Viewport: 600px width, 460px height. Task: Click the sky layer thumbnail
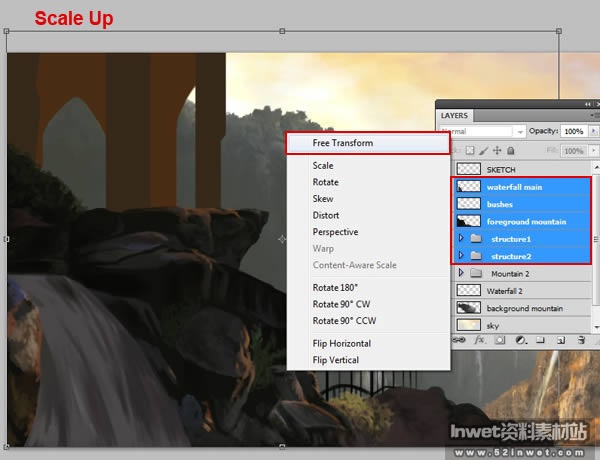pyautogui.click(x=469, y=325)
